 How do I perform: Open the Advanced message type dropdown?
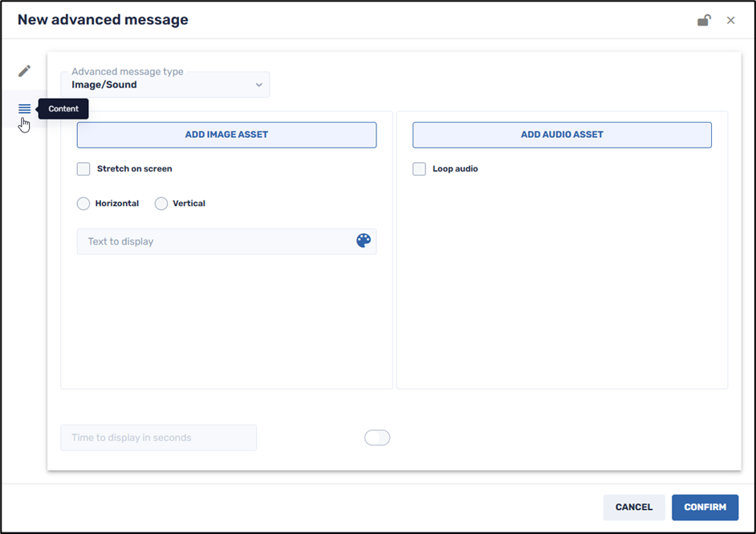(165, 85)
